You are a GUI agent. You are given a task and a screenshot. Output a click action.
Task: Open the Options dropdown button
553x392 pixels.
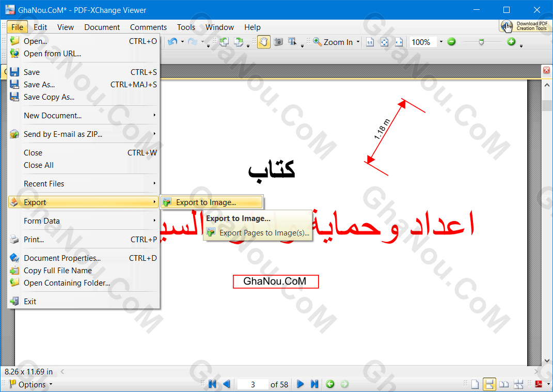pyautogui.click(x=30, y=384)
